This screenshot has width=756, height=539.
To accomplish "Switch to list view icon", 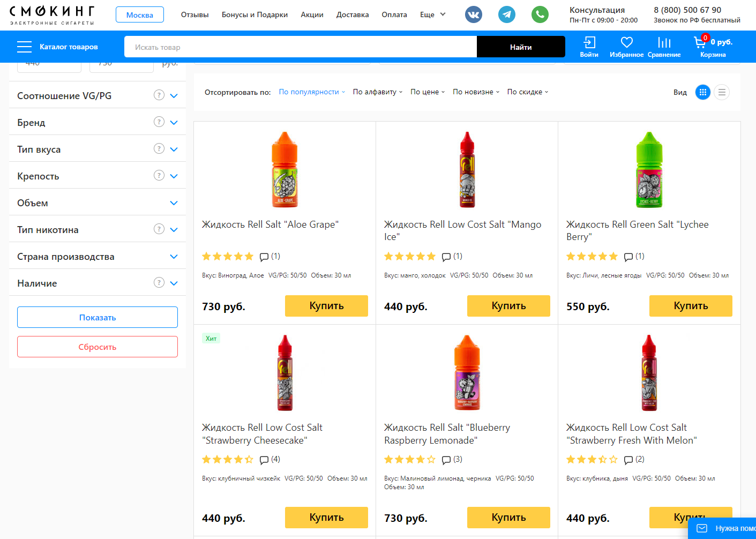I will [722, 92].
